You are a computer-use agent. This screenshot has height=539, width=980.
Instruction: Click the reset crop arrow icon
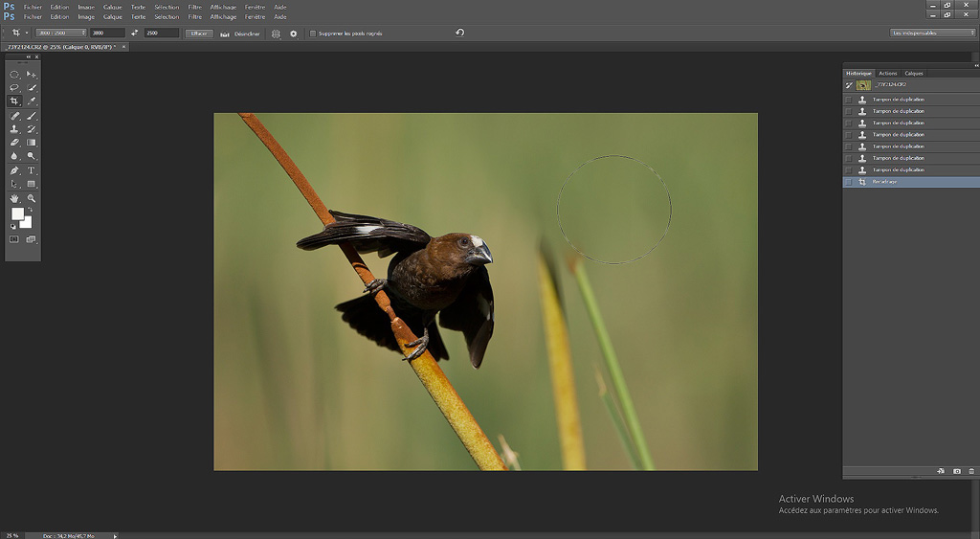[x=459, y=33]
